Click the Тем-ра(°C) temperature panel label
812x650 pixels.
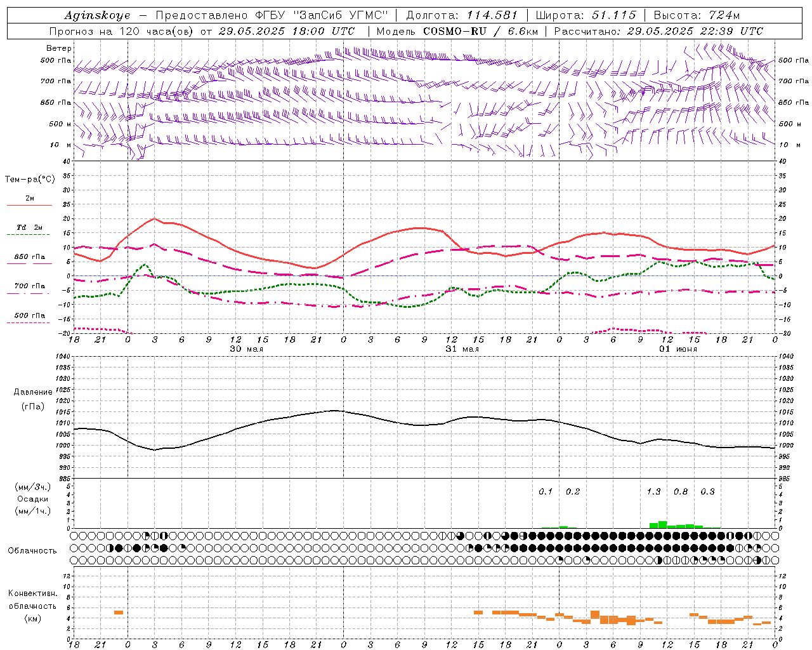tap(30, 180)
